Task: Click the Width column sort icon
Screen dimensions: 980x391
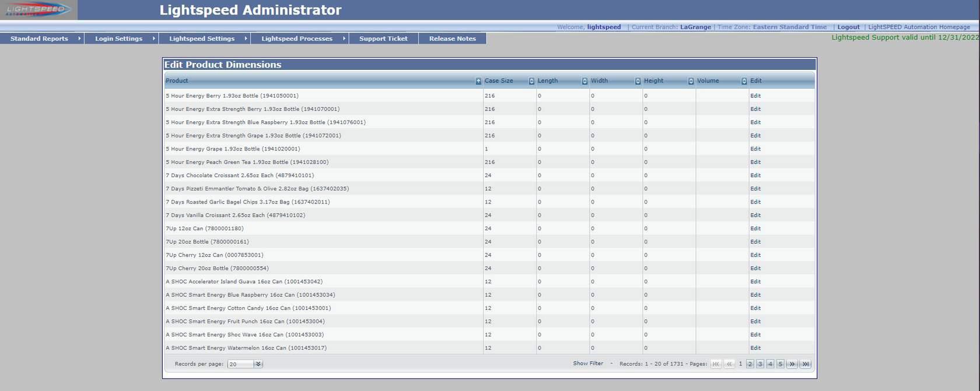Action: 638,81
